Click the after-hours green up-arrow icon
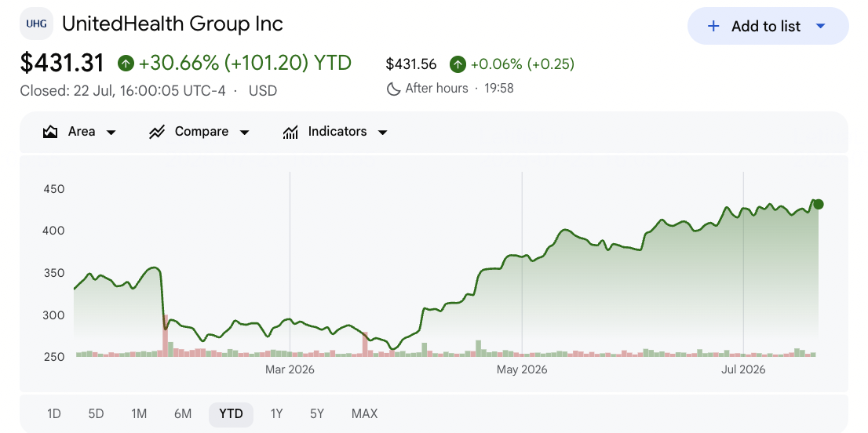868x433 pixels. point(458,64)
